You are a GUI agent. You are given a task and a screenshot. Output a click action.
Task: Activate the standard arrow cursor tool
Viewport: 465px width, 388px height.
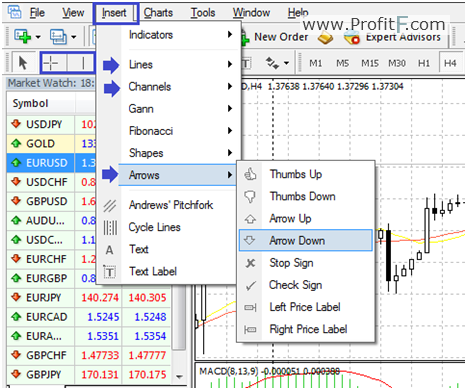(23, 63)
